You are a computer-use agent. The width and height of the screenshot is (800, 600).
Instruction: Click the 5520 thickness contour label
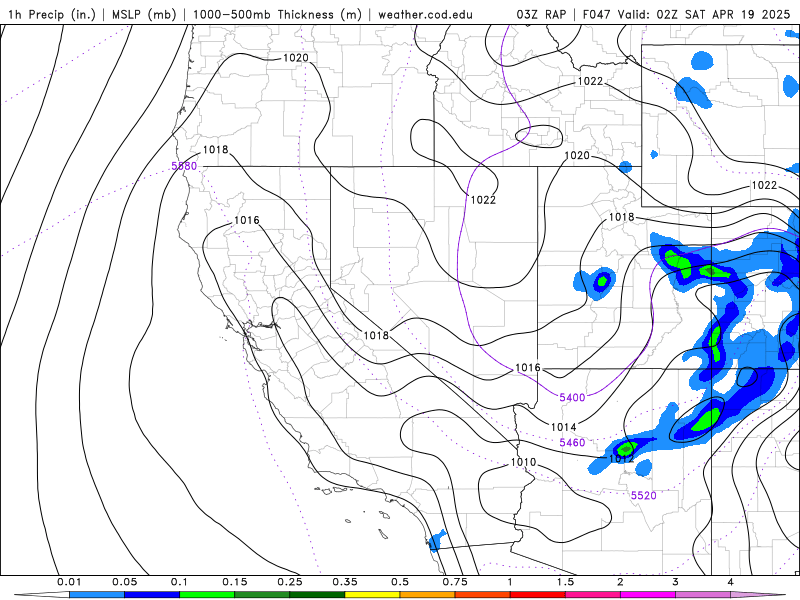pyautogui.click(x=643, y=495)
